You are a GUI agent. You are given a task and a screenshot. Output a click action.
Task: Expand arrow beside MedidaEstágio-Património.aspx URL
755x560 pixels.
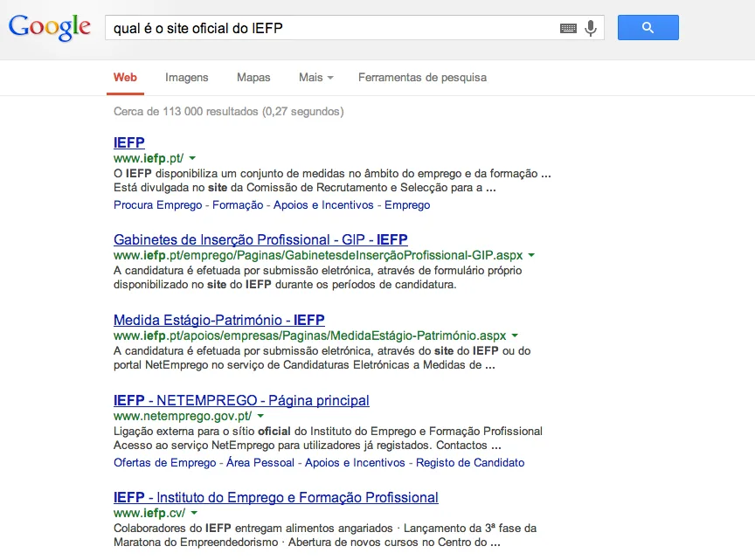tap(515, 335)
